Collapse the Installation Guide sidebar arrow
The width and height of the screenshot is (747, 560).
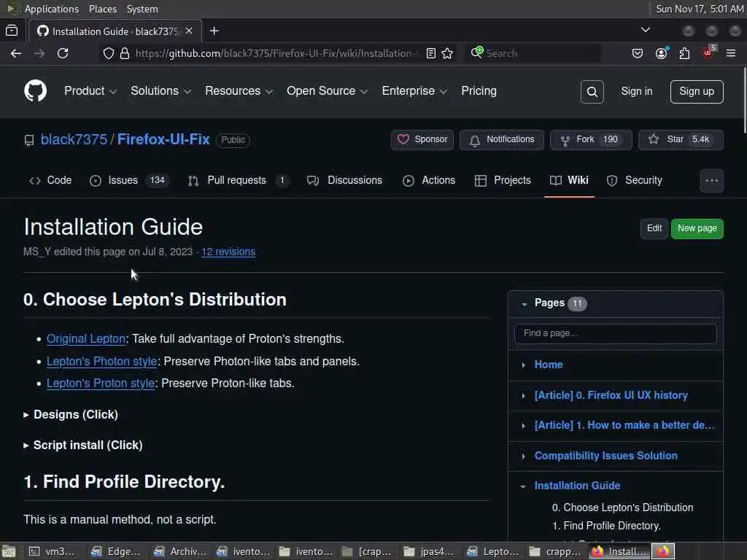point(523,486)
